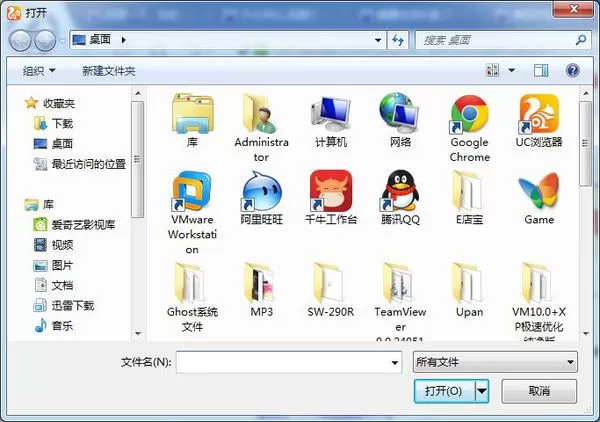Screen dimensions: 600x422
Task: Click the 打开(O) button
Action: pos(445,391)
